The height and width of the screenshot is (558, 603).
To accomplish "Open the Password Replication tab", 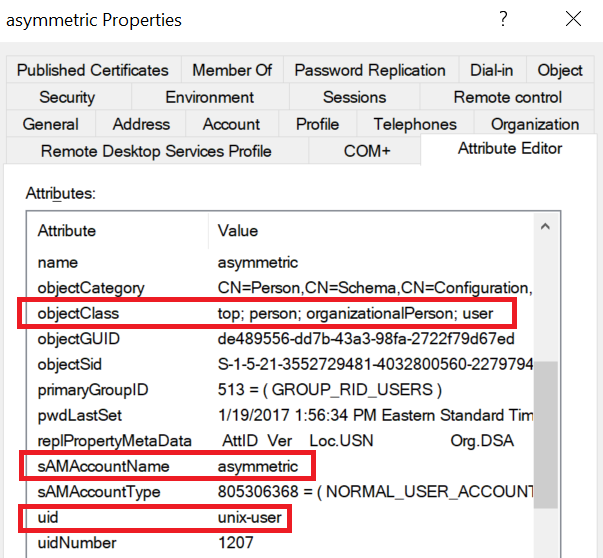I will point(370,70).
